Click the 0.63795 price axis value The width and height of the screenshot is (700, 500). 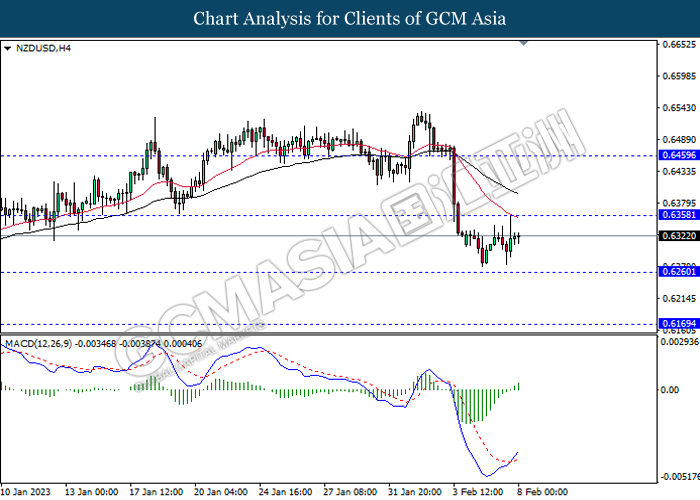pos(679,204)
